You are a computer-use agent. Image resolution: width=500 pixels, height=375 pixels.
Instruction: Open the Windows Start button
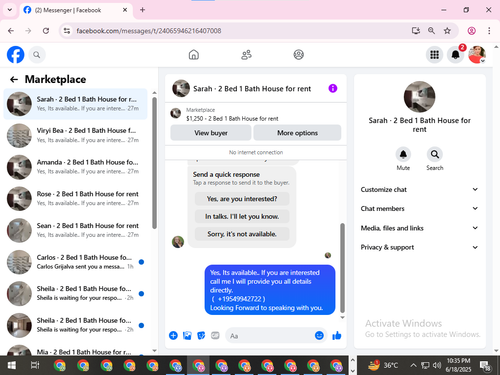tap(11, 365)
